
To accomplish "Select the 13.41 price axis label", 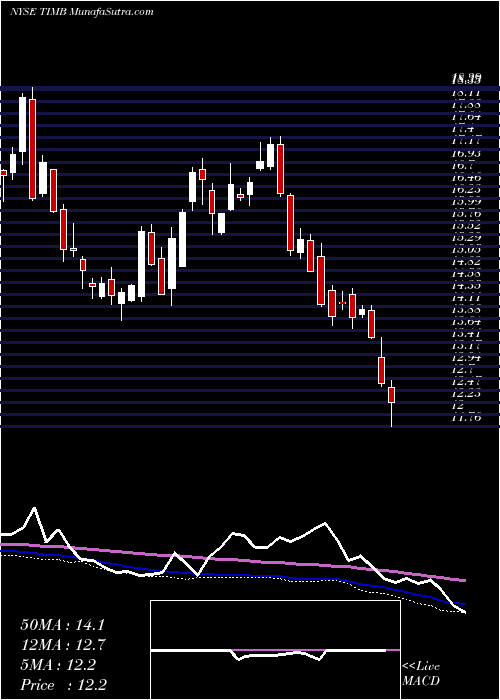I will (467, 334).
